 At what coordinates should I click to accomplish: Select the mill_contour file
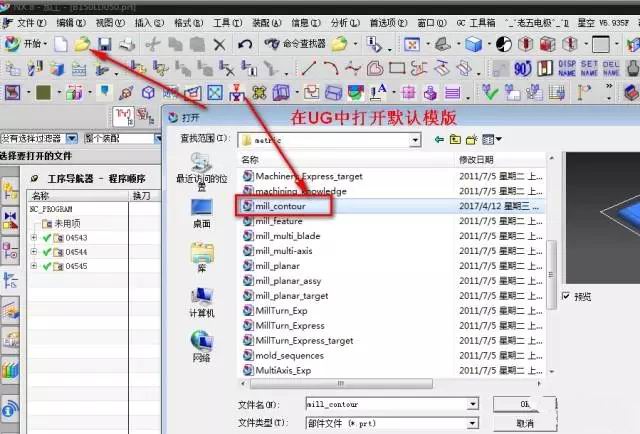(280, 206)
